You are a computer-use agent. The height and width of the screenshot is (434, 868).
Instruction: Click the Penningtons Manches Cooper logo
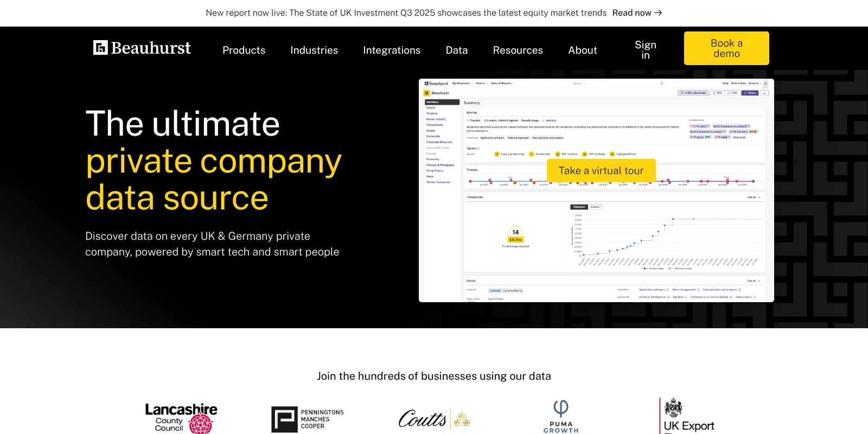[308, 419]
